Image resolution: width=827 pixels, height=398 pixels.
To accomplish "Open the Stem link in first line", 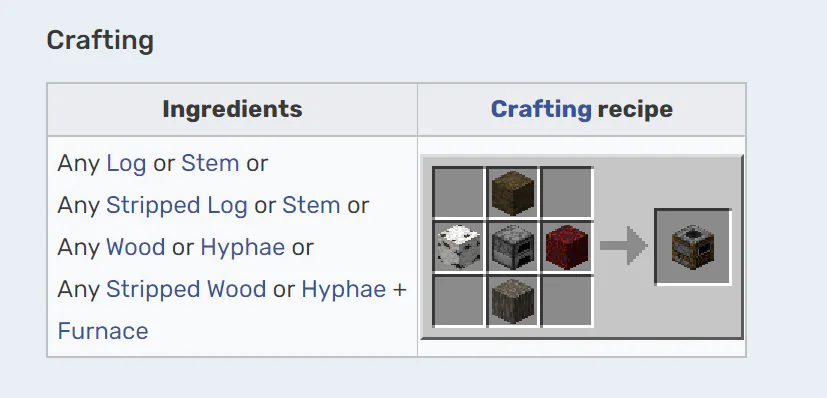I will (x=210, y=163).
